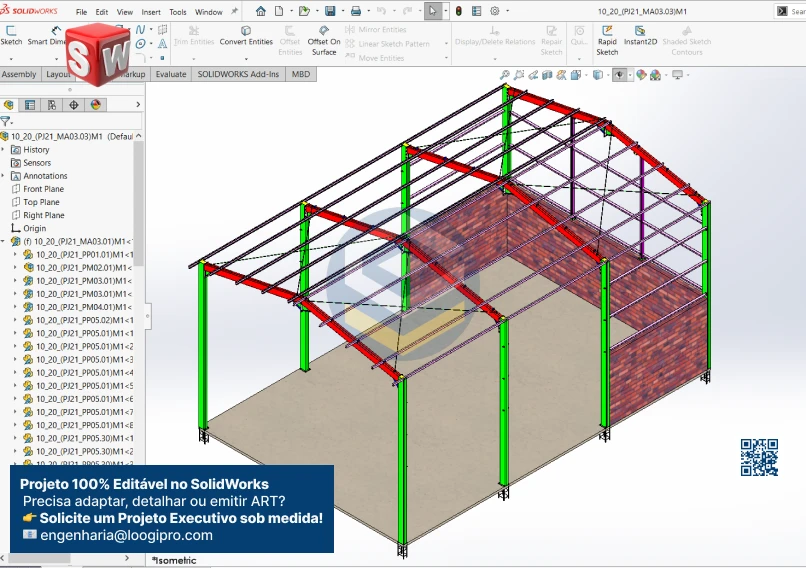This screenshot has height=568, width=806.
Task: Select Front Plane in the feature tree
Action: (x=43, y=189)
